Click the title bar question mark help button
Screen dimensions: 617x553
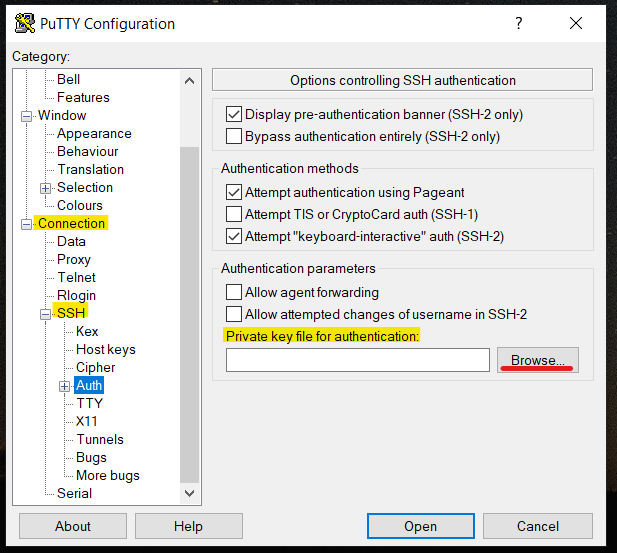517,23
